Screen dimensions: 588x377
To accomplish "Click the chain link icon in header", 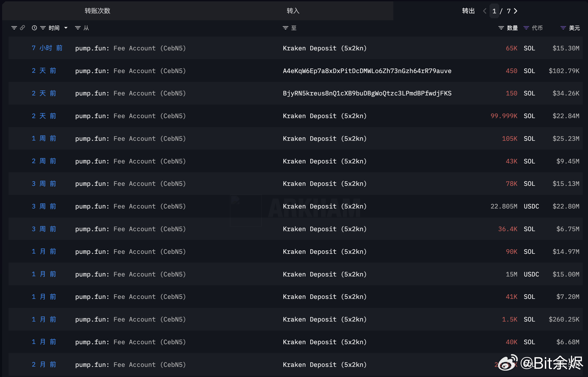I will click(x=23, y=28).
